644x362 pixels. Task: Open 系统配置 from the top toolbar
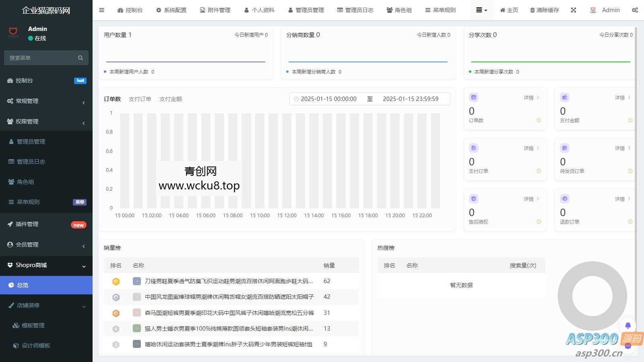(171, 10)
